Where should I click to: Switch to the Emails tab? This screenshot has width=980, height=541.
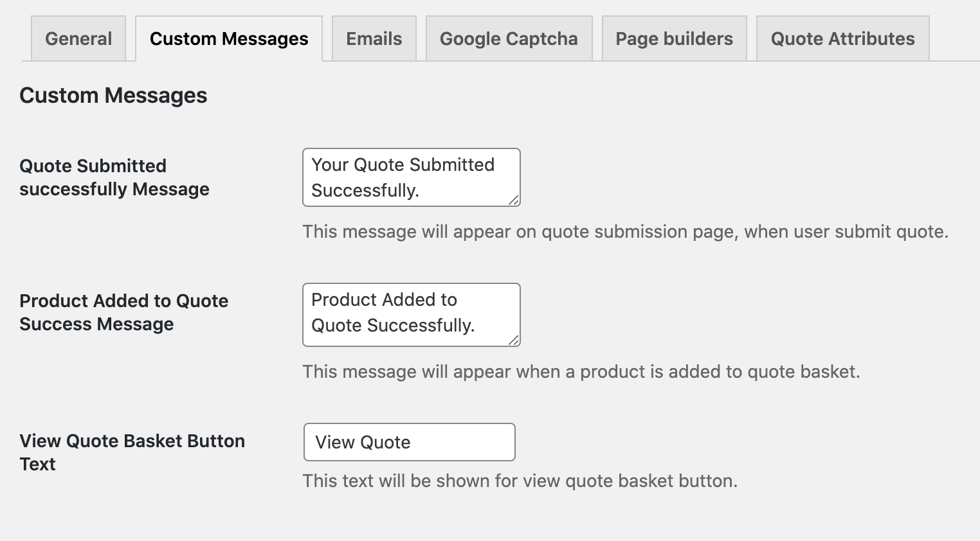pos(374,39)
